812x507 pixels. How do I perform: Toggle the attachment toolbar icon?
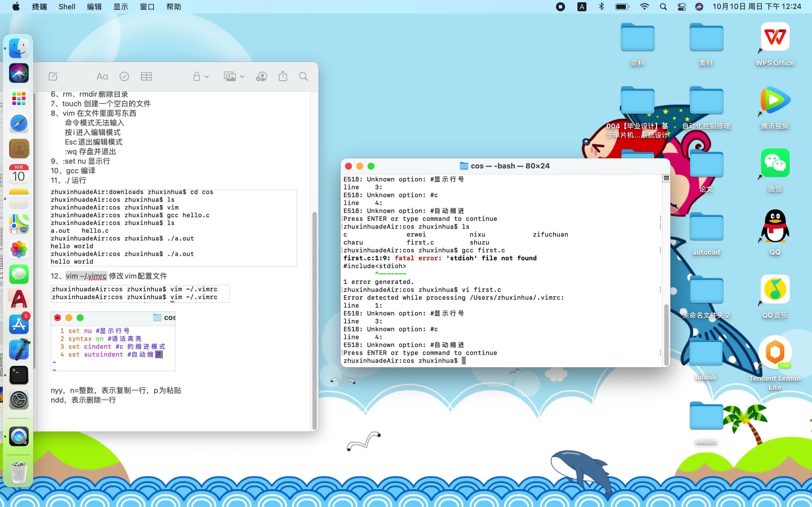tap(233, 76)
